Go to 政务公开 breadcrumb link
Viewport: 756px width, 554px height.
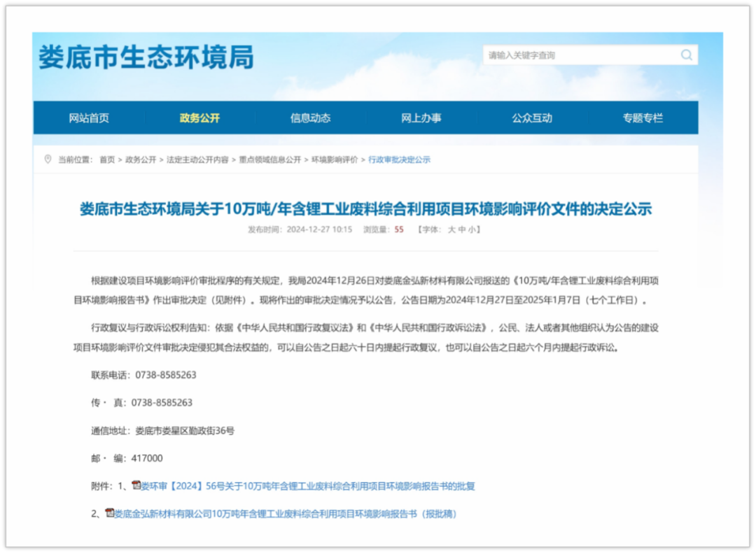click(141, 160)
